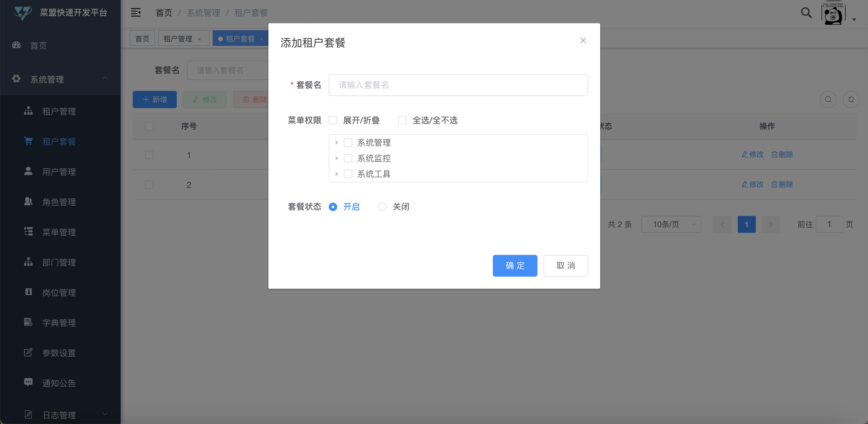Screen dimensions: 868x424
Task: Open 菜单管理 in the sidebar
Action: [x=59, y=232]
